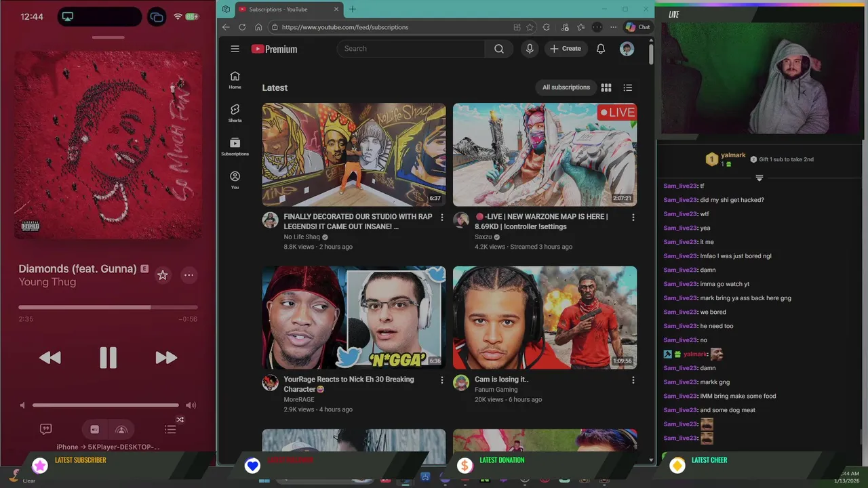Open Copilot Chat in browser
This screenshot has width=868, height=488.
(x=637, y=27)
